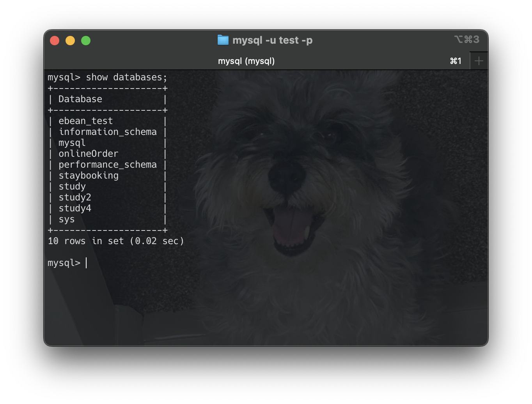Screen dimensions: 532x404
Task: Select the study2 database entry
Action: [74, 197]
